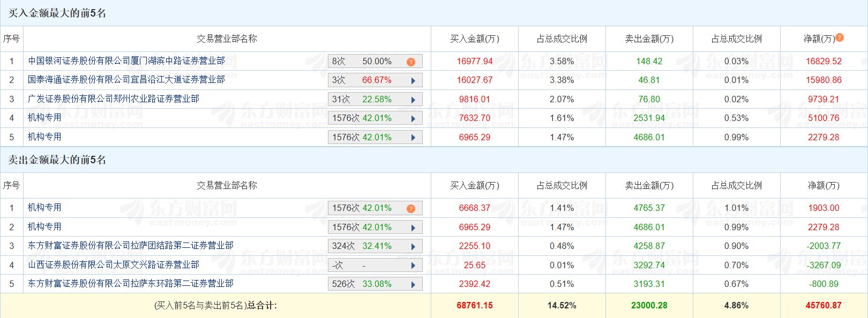Expand the 东方财富拉萨东环路第二证券营业部 row arrow
Image resolution: width=868 pixels, height=318 pixels.
pos(413,284)
